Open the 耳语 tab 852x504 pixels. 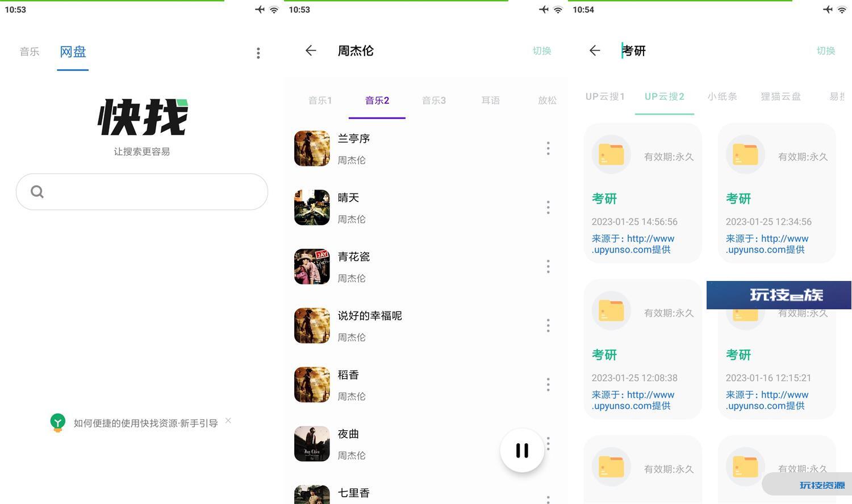point(491,100)
